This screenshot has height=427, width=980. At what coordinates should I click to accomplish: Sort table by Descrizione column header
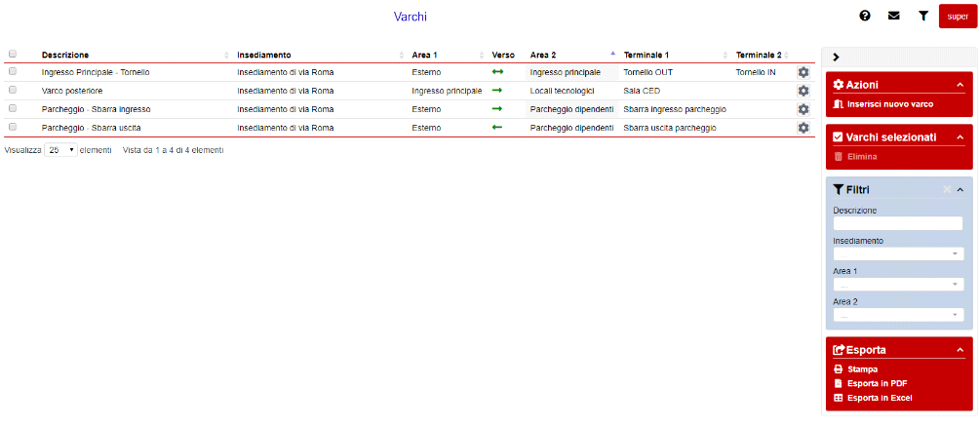(x=65, y=55)
